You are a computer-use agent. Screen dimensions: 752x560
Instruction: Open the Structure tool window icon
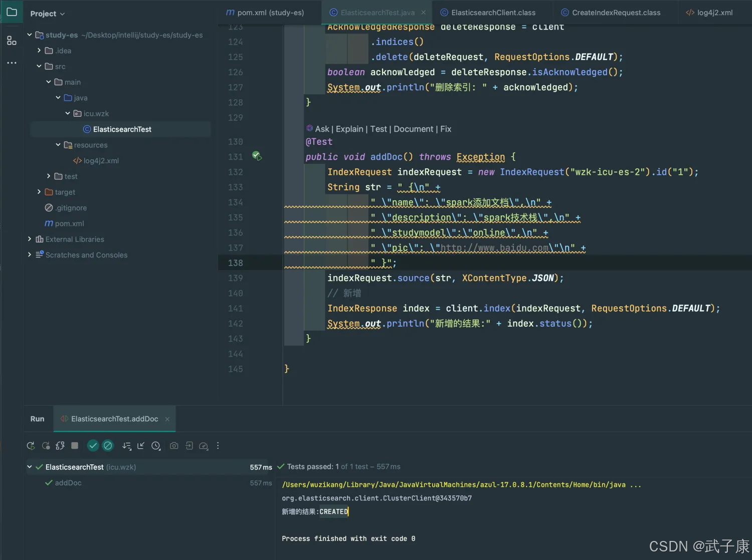[12, 41]
